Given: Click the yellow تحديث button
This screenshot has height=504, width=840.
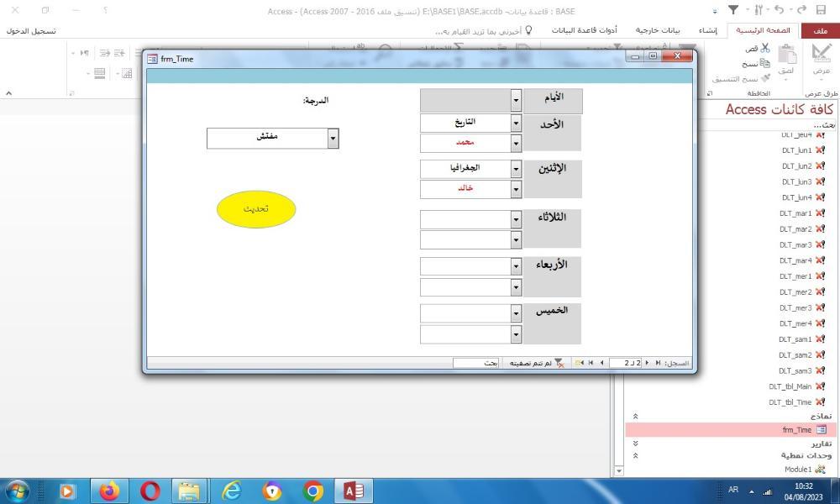Looking at the screenshot, I should 256,209.
